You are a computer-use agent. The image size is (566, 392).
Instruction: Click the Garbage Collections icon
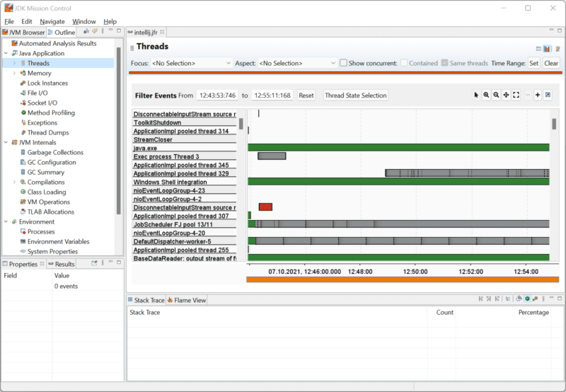23,152
